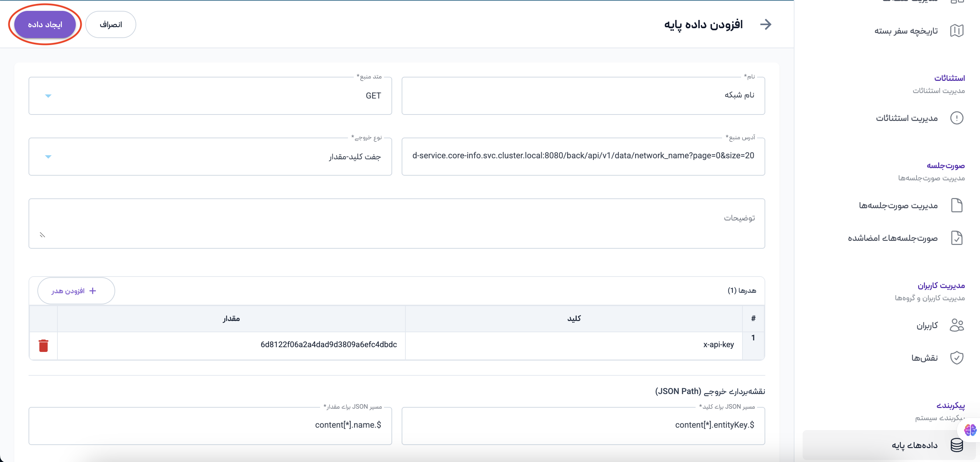Open meeting minutes document icon
980x462 pixels.
click(957, 205)
